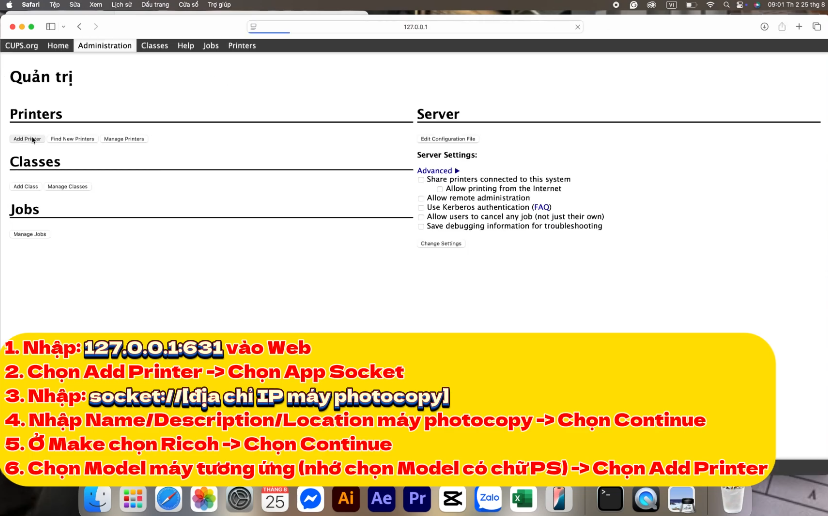Open the Kerberos FAQ link
Image resolution: width=828 pixels, height=516 pixels.
541,207
